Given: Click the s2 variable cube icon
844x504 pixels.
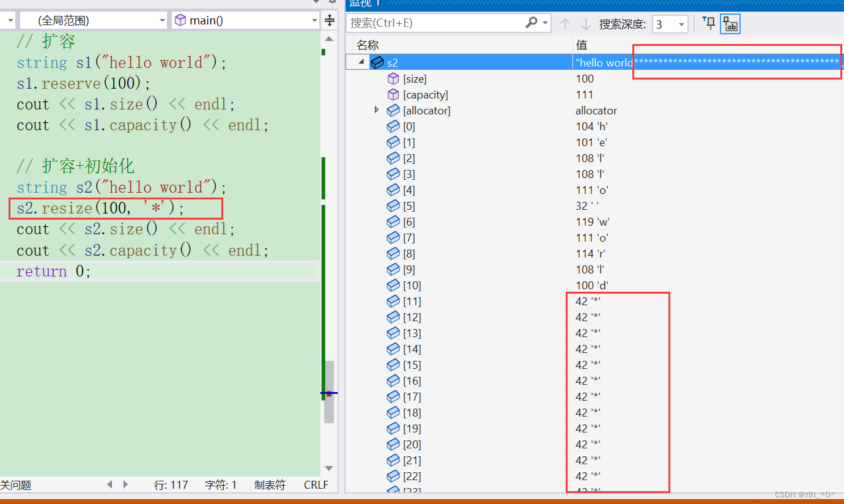Looking at the screenshot, I should pos(377,62).
